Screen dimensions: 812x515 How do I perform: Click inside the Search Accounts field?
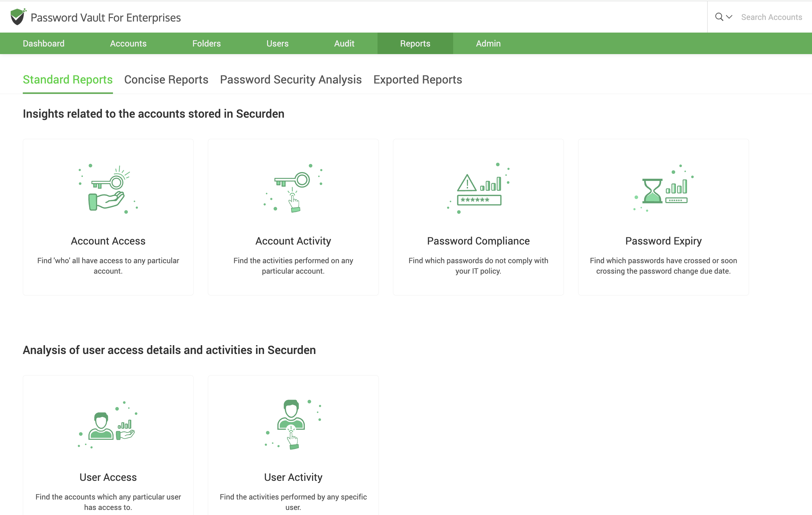pos(771,17)
